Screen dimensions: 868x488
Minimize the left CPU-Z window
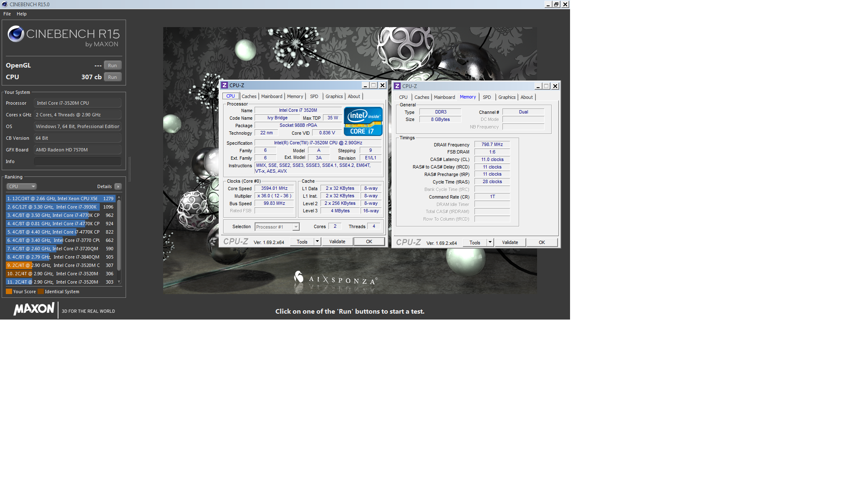tap(365, 85)
